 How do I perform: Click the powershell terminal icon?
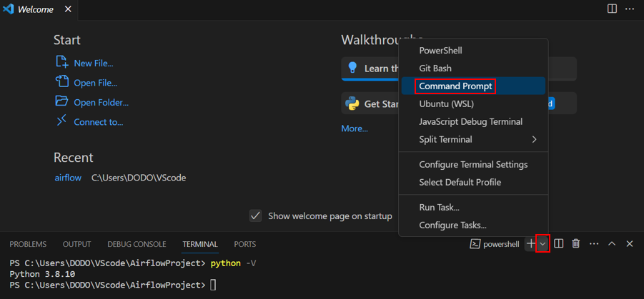(475, 244)
